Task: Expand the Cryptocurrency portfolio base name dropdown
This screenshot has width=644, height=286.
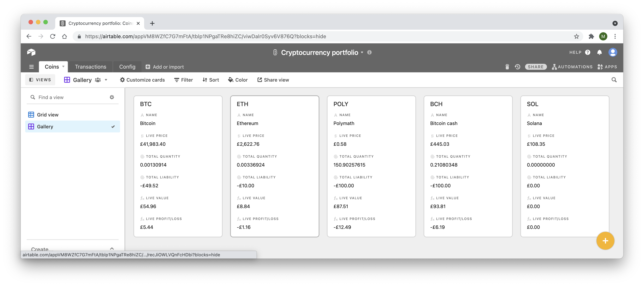Action: [x=362, y=52]
